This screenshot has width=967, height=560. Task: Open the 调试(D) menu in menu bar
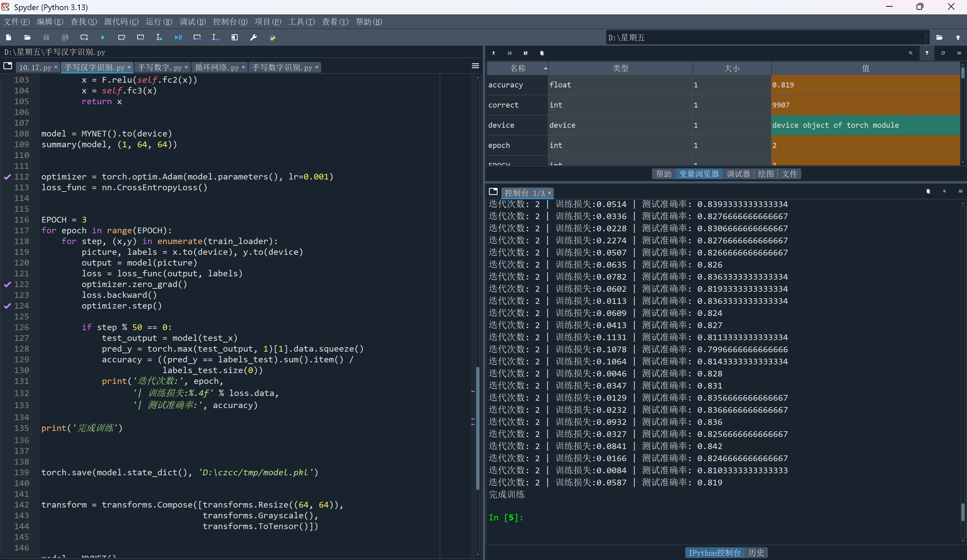coord(193,22)
